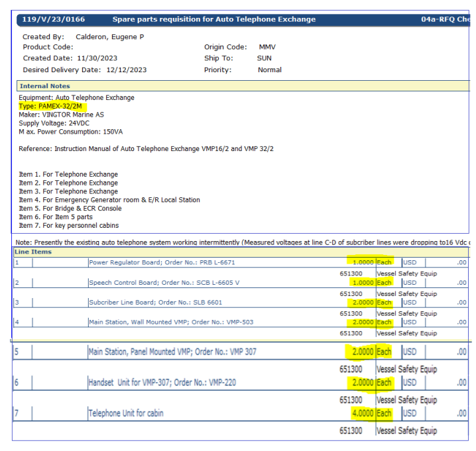This screenshot has width=476, height=451.
Task: Click the Internal Notes section header
Action: 44,86
